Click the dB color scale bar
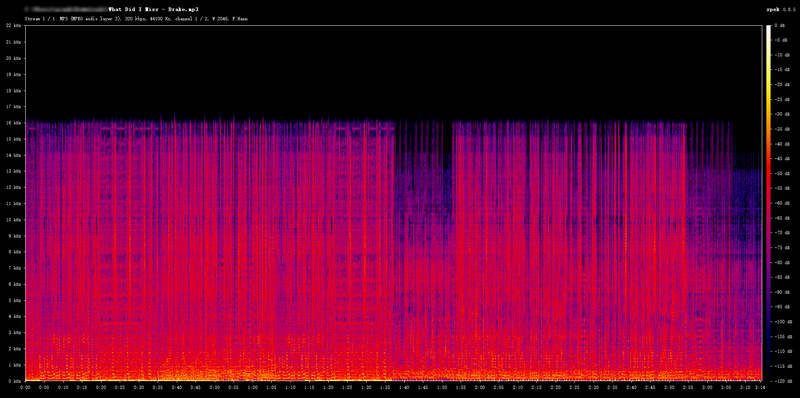800x398 pixels. pos(768,203)
